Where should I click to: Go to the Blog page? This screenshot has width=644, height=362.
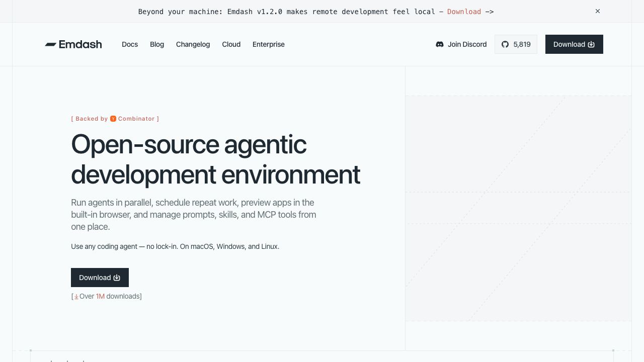click(157, 44)
